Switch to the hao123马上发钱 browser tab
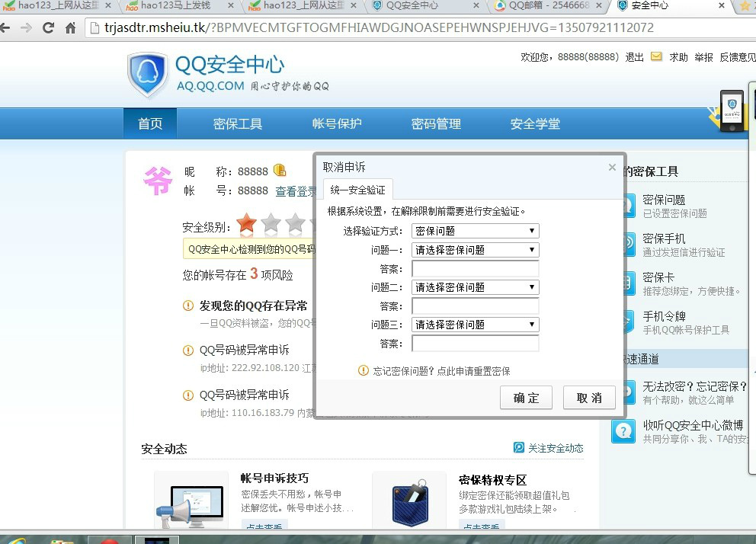This screenshot has width=756, height=544. click(179, 6)
